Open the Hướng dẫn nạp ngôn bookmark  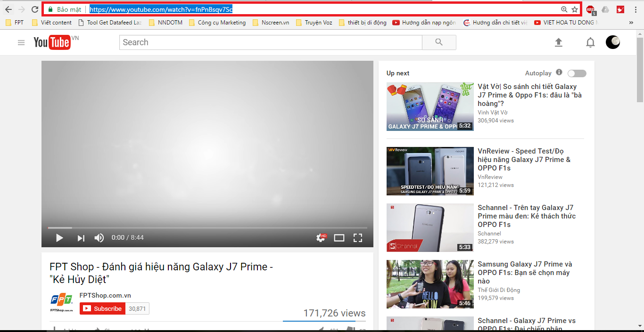[424, 23]
